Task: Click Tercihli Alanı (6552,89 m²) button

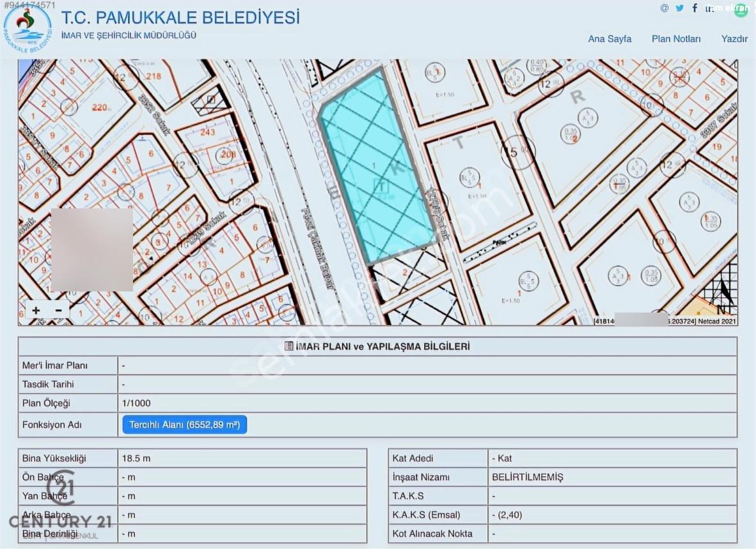Action: tap(185, 425)
